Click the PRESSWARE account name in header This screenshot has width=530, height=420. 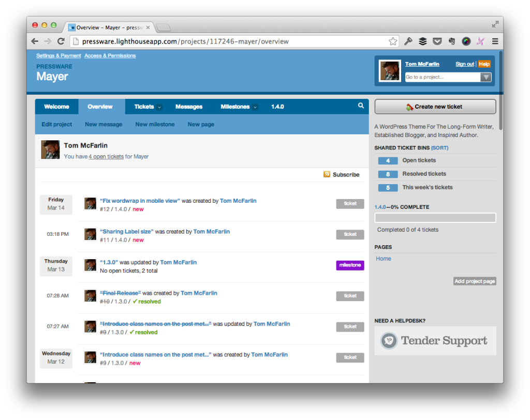[54, 66]
